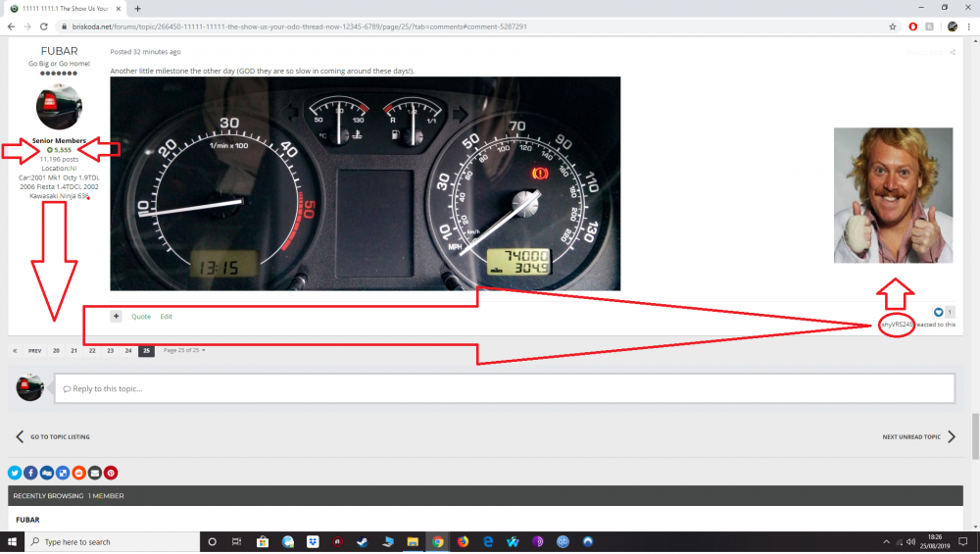Screen dimensions: 980x554
Task: Show hidden system tray icons
Action: tap(886, 542)
